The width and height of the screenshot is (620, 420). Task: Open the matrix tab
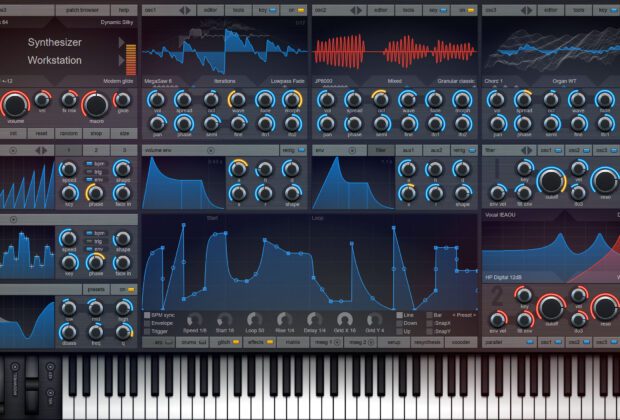coord(293,342)
